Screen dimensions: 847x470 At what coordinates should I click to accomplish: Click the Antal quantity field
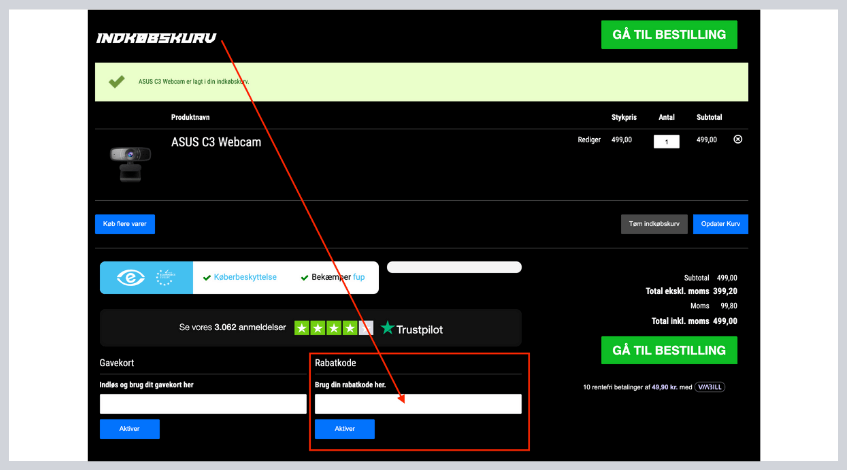click(666, 141)
